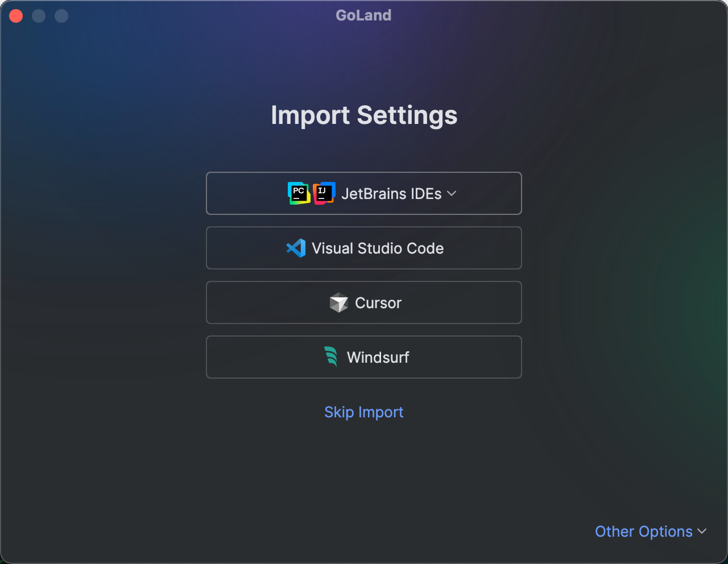Screen dimensions: 728x564
Task: Close the GoLand import window
Action: point(16,15)
